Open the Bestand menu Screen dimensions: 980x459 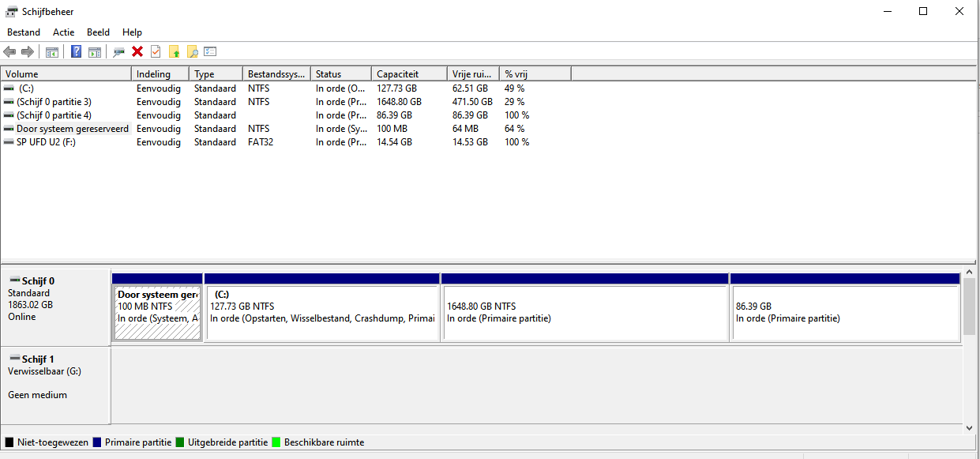click(x=24, y=32)
